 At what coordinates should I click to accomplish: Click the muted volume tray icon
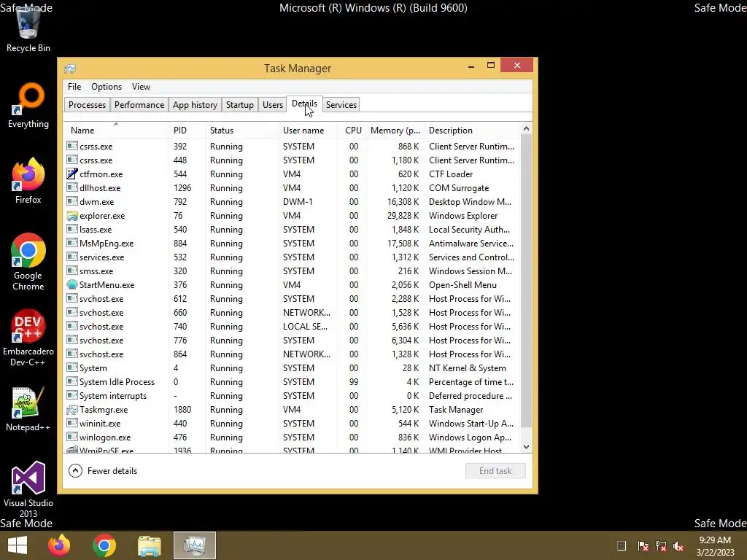tap(678, 545)
